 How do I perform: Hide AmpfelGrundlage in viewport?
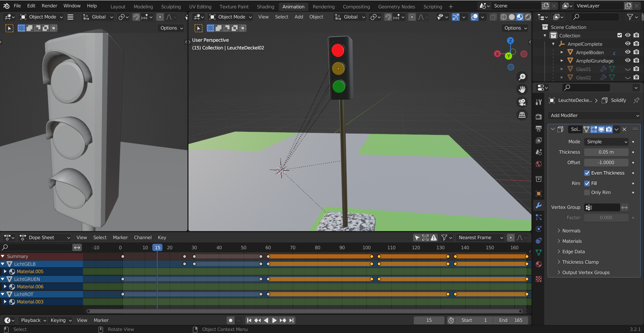(x=628, y=61)
